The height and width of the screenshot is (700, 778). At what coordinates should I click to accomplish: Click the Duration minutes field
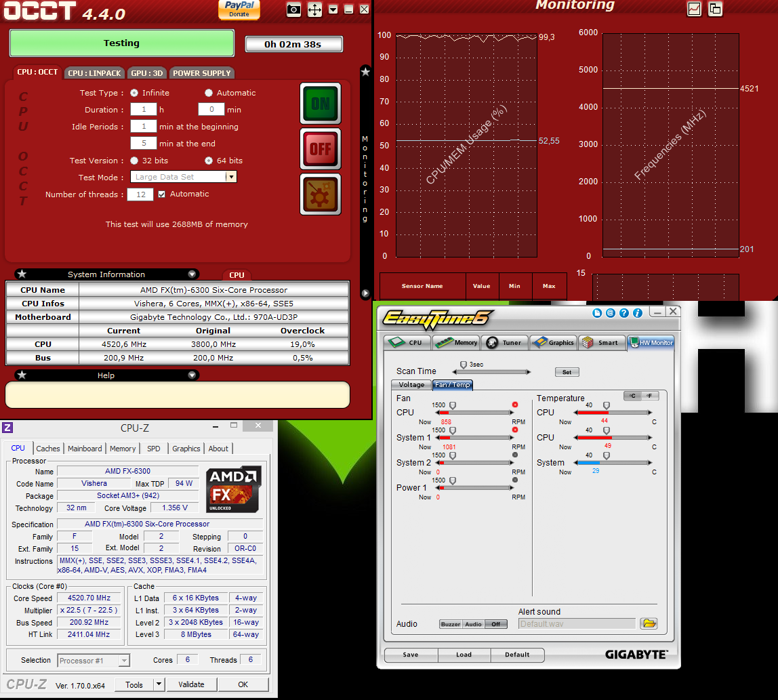click(211, 110)
